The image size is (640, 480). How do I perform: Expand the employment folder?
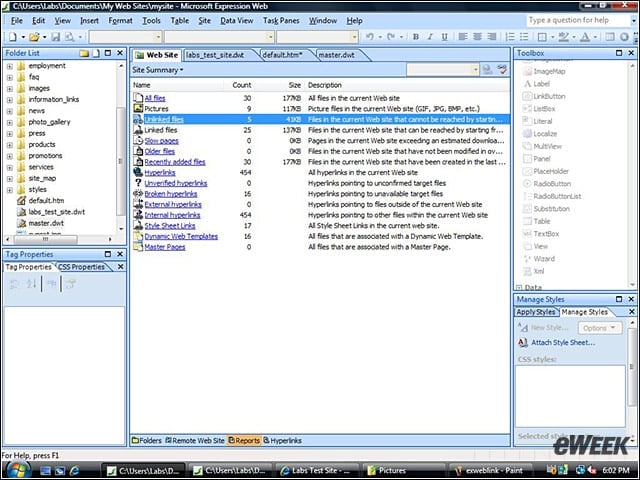click(x=10, y=66)
